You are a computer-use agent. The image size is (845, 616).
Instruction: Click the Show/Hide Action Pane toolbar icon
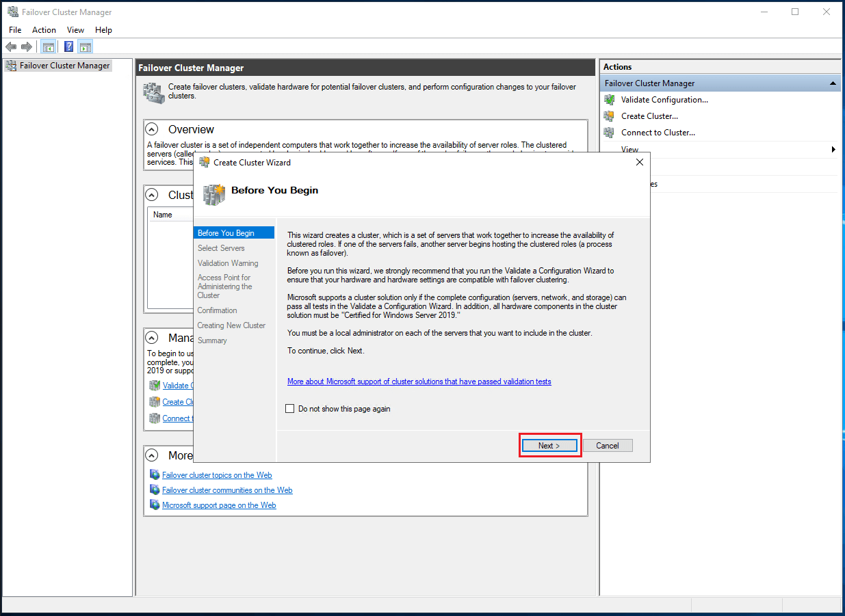85,46
